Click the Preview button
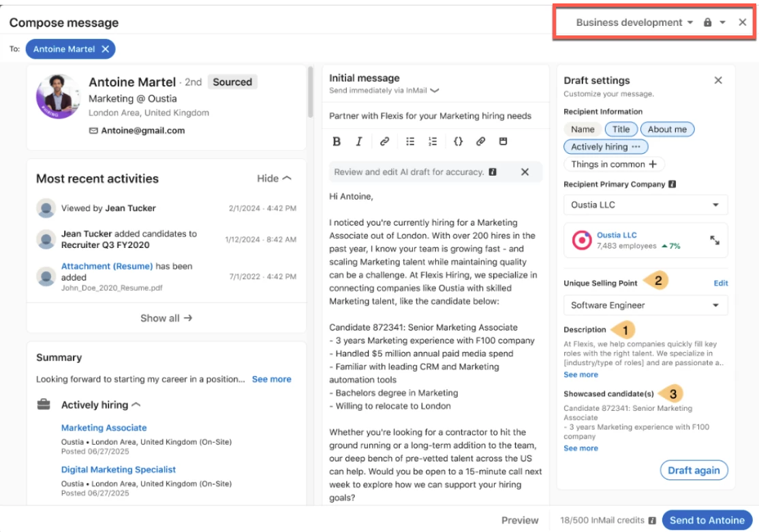Image resolution: width=759 pixels, height=532 pixels. pos(519,520)
